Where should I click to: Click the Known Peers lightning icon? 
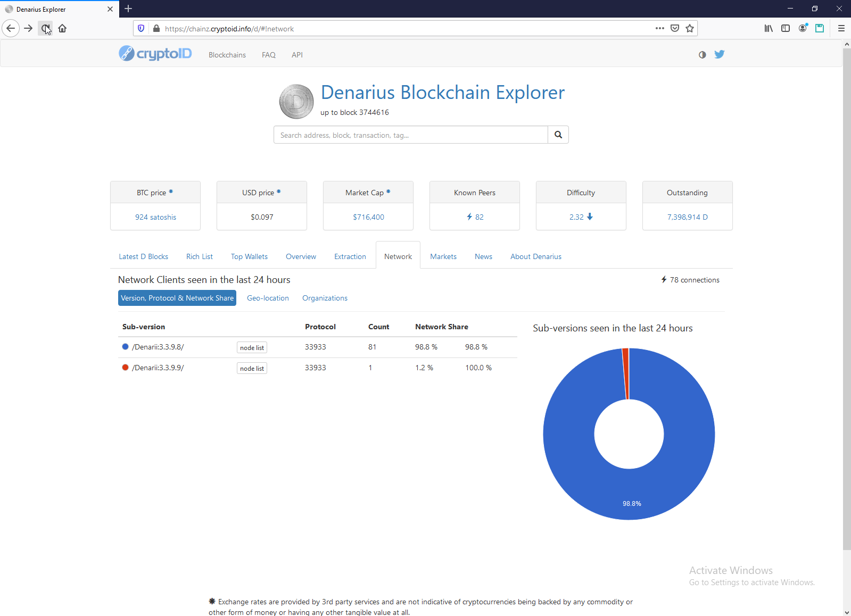click(x=469, y=217)
